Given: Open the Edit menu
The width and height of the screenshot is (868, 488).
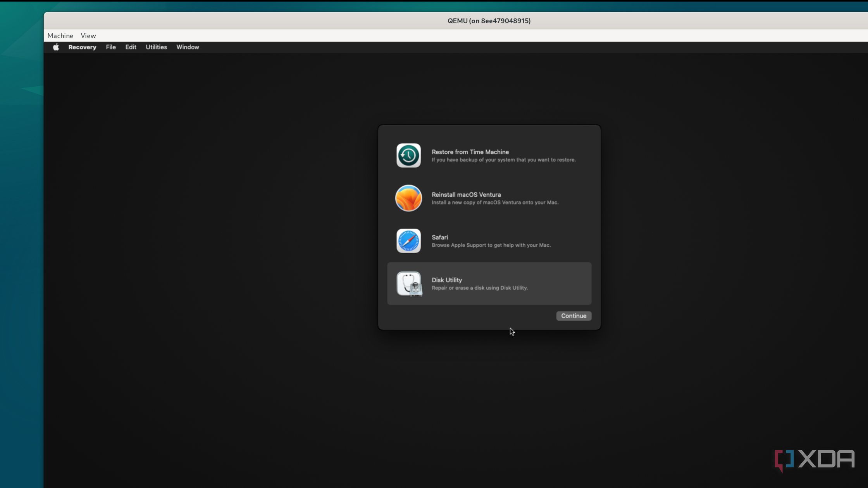Looking at the screenshot, I should coord(131,47).
